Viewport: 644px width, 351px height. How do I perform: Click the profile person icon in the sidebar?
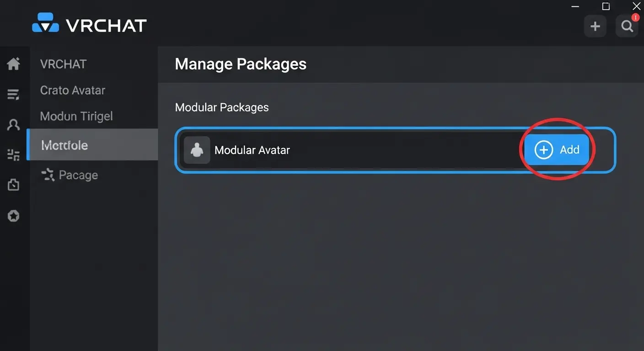[x=14, y=124]
